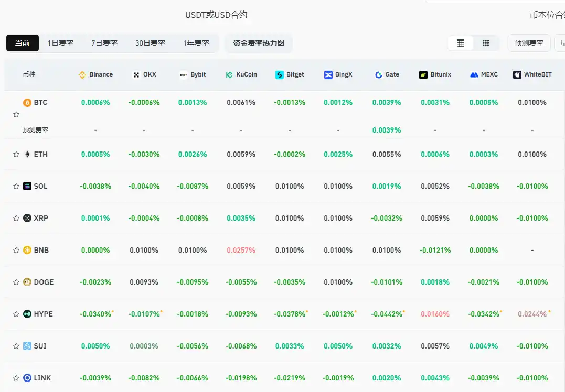Click the SUI coin icon

pyautogui.click(x=27, y=346)
